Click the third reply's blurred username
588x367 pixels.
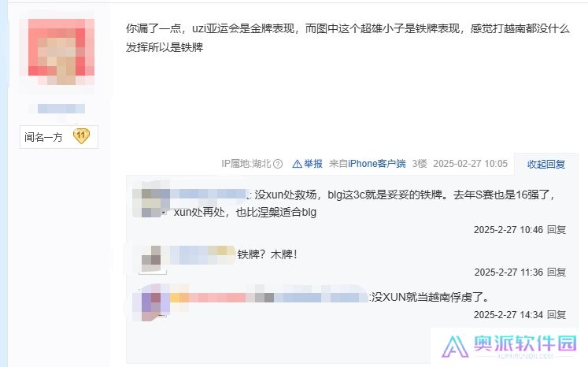pyautogui.click(x=269, y=297)
